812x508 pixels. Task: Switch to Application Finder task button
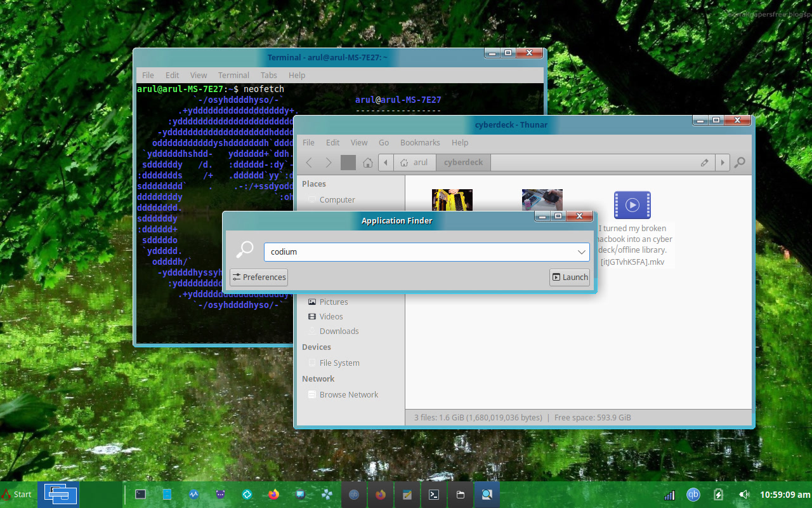coord(487,494)
